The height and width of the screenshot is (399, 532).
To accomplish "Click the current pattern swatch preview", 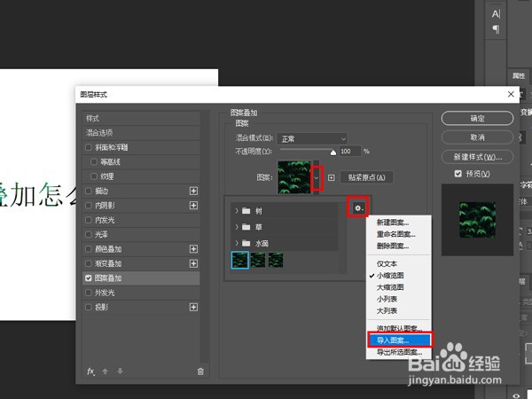I will [x=293, y=177].
